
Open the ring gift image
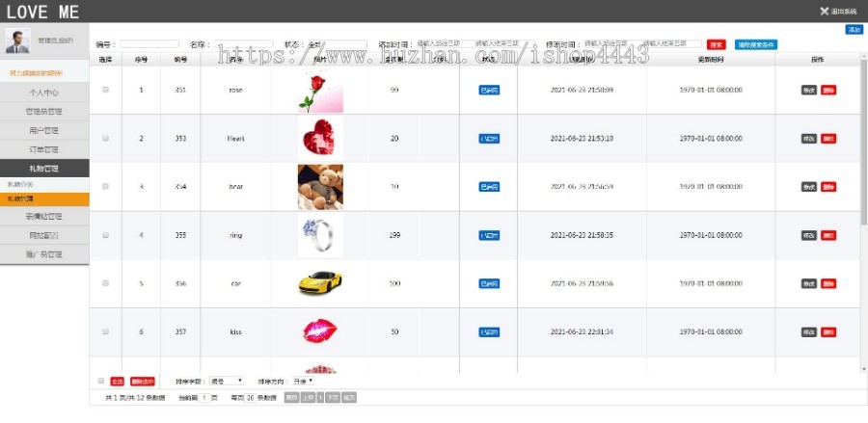(x=320, y=235)
